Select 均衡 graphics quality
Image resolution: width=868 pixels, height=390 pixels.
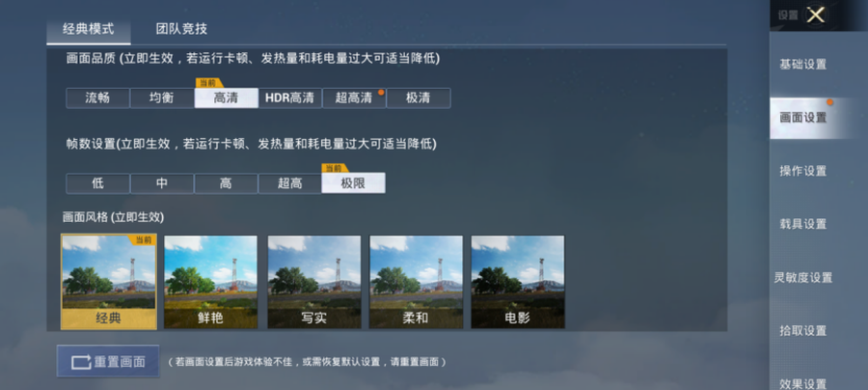162,98
